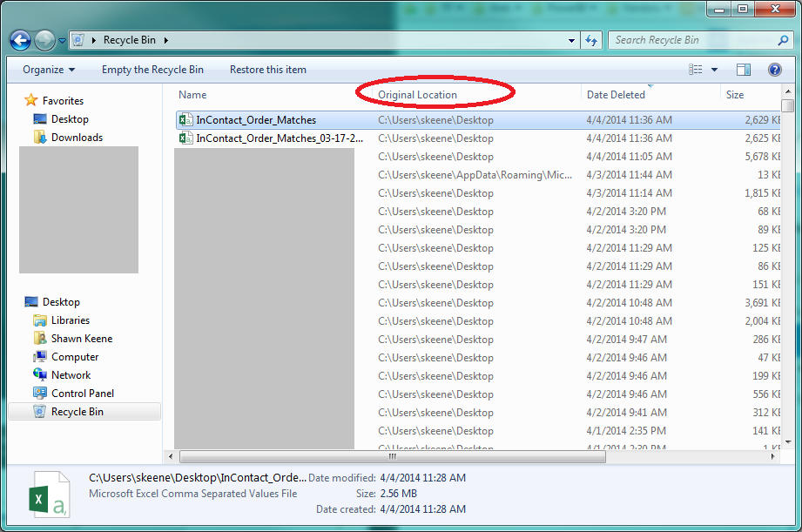Open the Shawn Keene user folder
The height and width of the screenshot is (532, 802).
coord(82,339)
